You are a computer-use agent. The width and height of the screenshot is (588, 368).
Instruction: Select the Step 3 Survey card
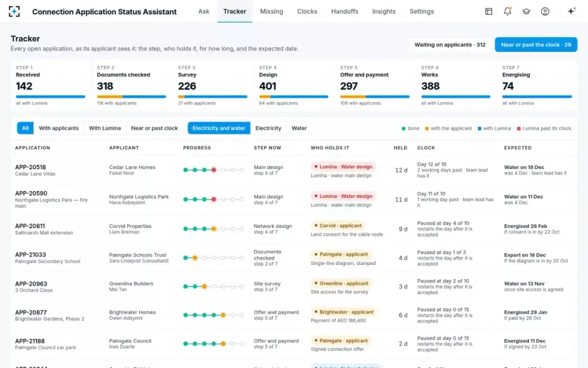(x=213, y=85)
